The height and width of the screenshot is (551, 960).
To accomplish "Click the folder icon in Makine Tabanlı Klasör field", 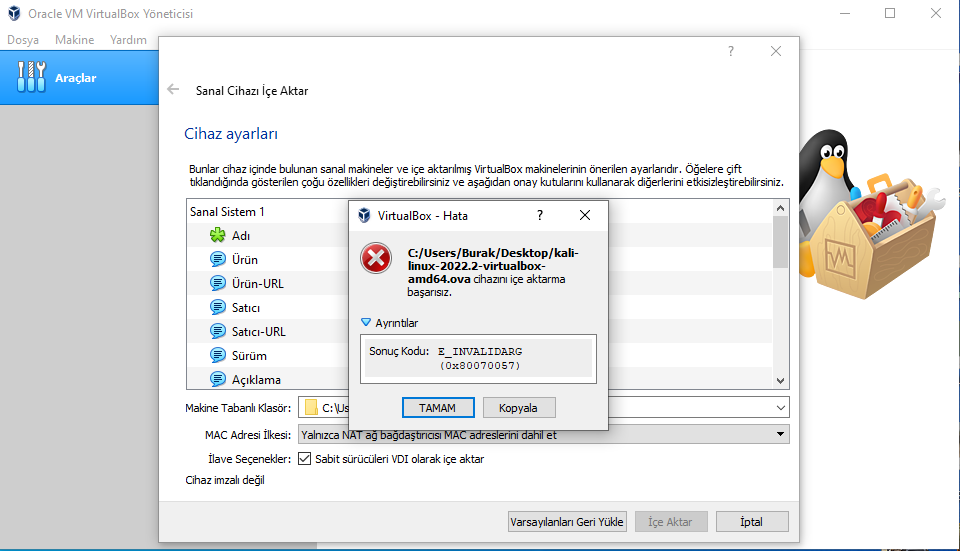I will (311, 408).
